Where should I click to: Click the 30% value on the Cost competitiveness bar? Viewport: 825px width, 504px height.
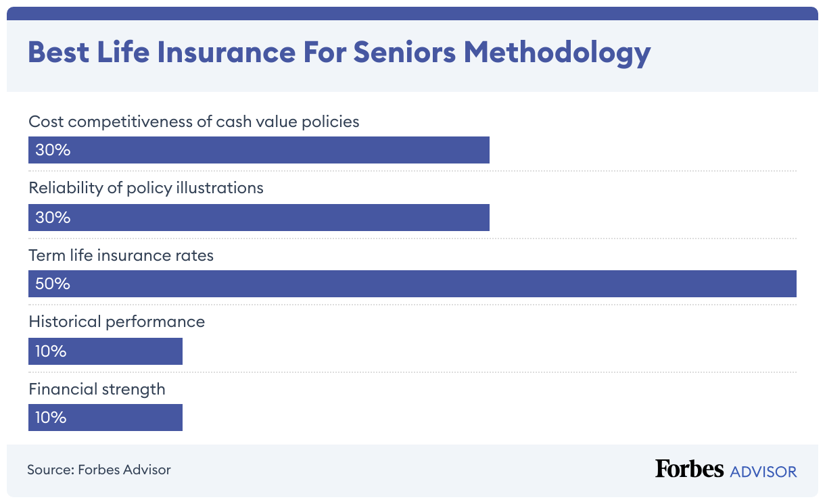[53, 150]
